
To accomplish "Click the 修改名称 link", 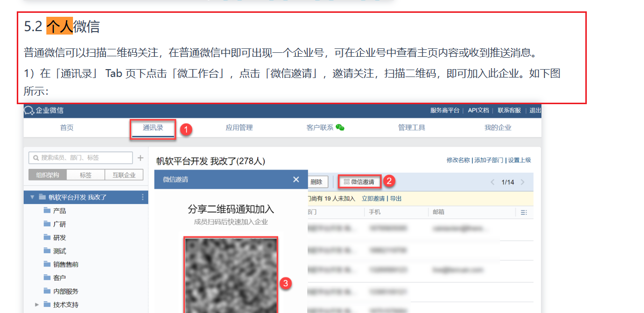I will coord(458,160).
